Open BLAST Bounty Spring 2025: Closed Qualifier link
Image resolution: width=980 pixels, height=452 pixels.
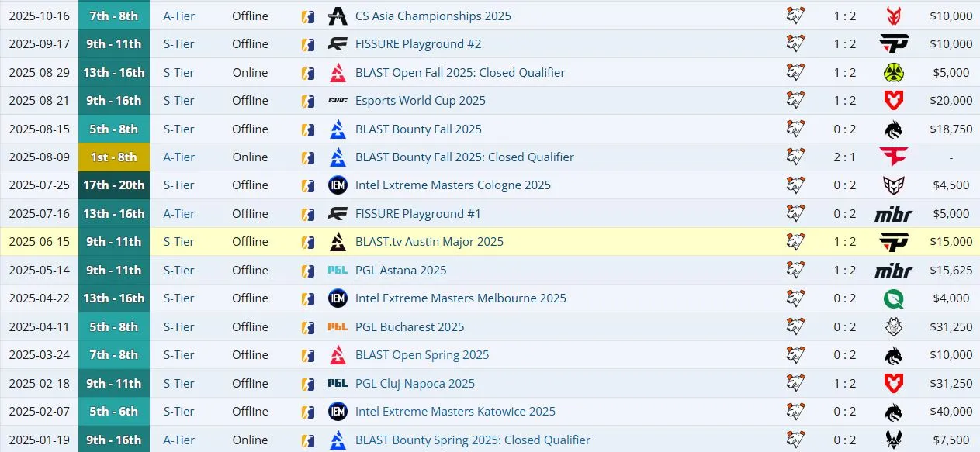click(x=473, y=440)
